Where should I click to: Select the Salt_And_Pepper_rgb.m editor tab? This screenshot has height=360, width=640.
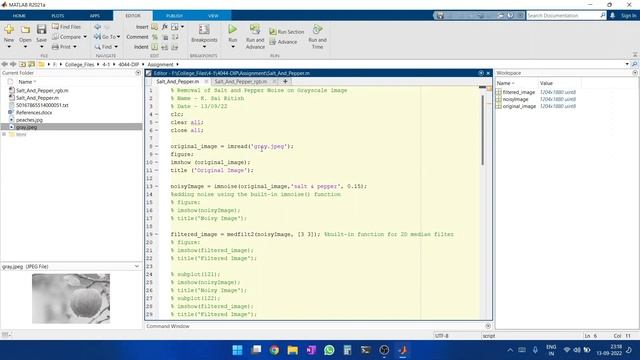click(x=241, y=82)
